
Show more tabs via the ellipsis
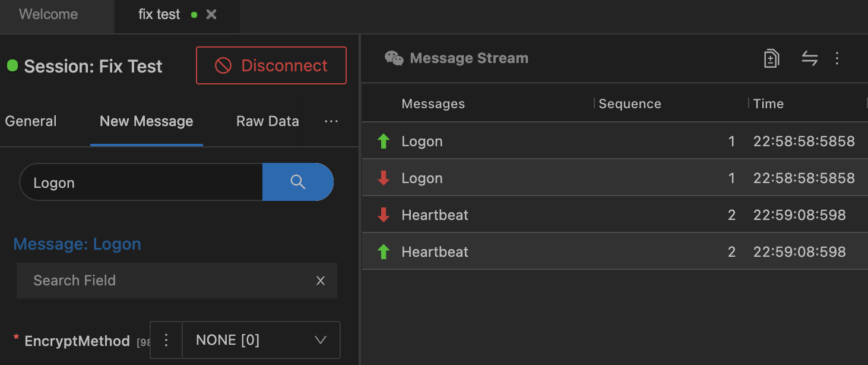[331, 121]
